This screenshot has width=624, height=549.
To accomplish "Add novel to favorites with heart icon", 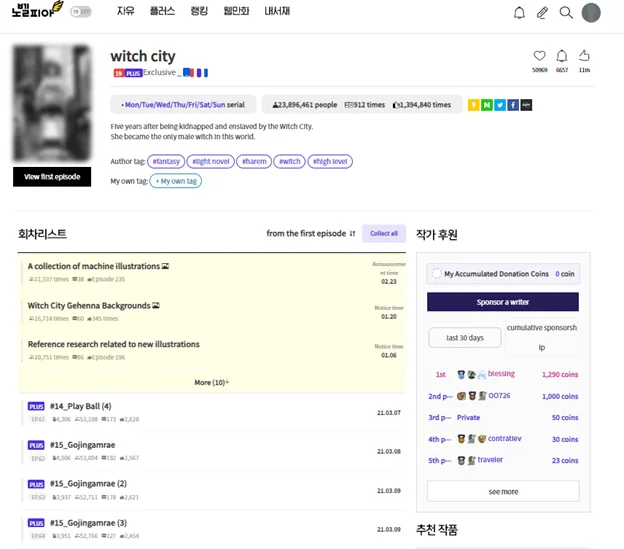I will 540,56.
